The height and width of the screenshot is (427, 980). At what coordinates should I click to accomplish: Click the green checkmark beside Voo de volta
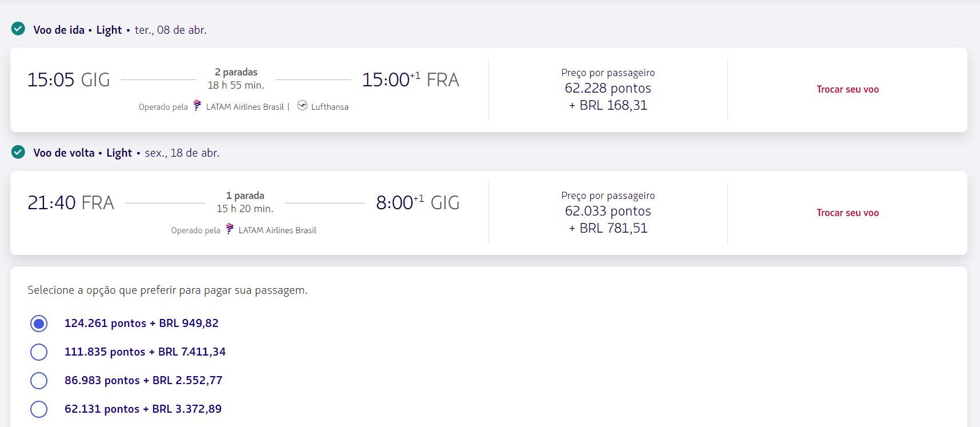click(x=18, y=152)
